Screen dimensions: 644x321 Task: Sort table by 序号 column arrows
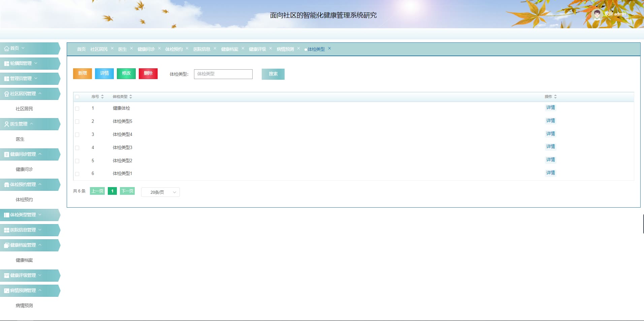coord(102,97)
